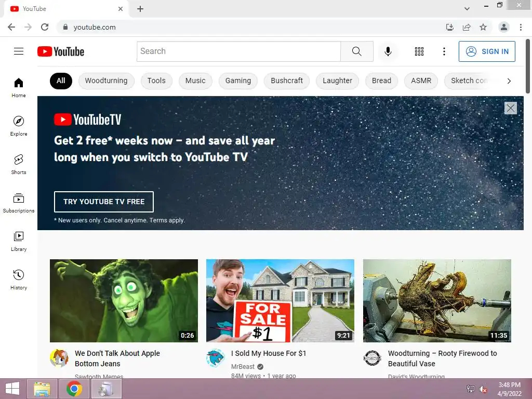Image resolution: width=532 pixels, height=399 pixels.
Task: Click the Chrome taskbar icon
Action: tap(74, 389)
